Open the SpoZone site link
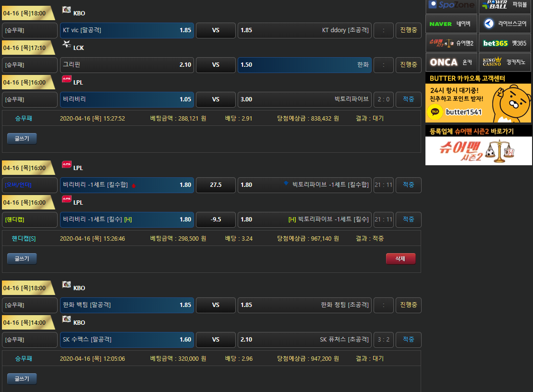The height and width of the screenshot is (392, 533). tap(451, 5)
